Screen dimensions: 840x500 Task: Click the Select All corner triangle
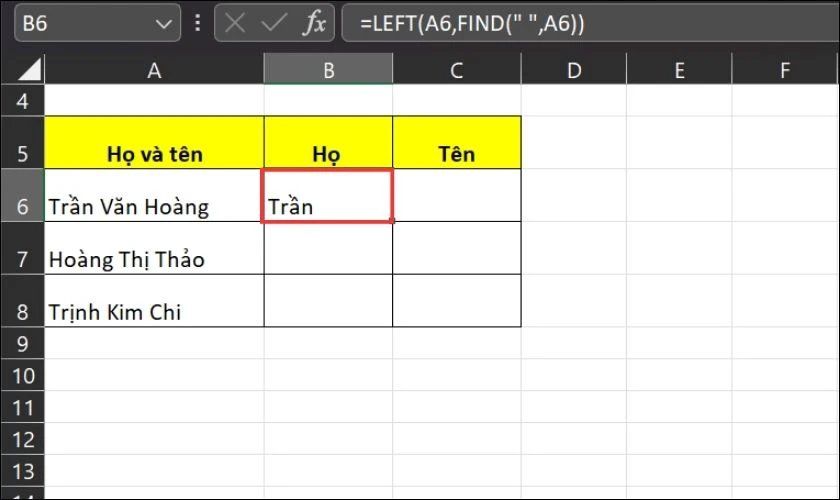coord(29,71)
